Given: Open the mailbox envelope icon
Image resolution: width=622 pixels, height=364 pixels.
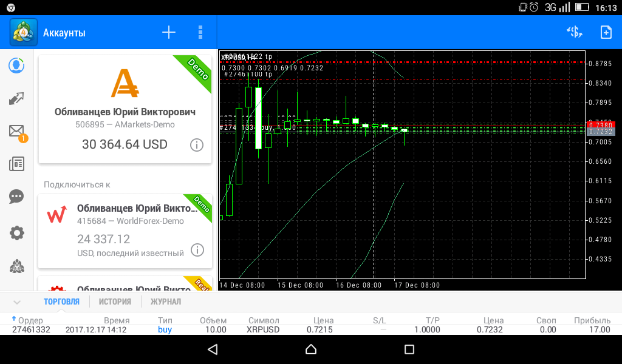Looking at the screenshot, I should point(16,130).
